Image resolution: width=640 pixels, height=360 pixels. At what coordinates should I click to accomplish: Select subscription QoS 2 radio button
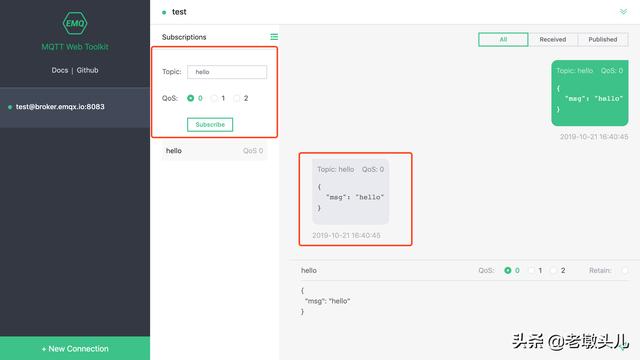tap(237, 98)
